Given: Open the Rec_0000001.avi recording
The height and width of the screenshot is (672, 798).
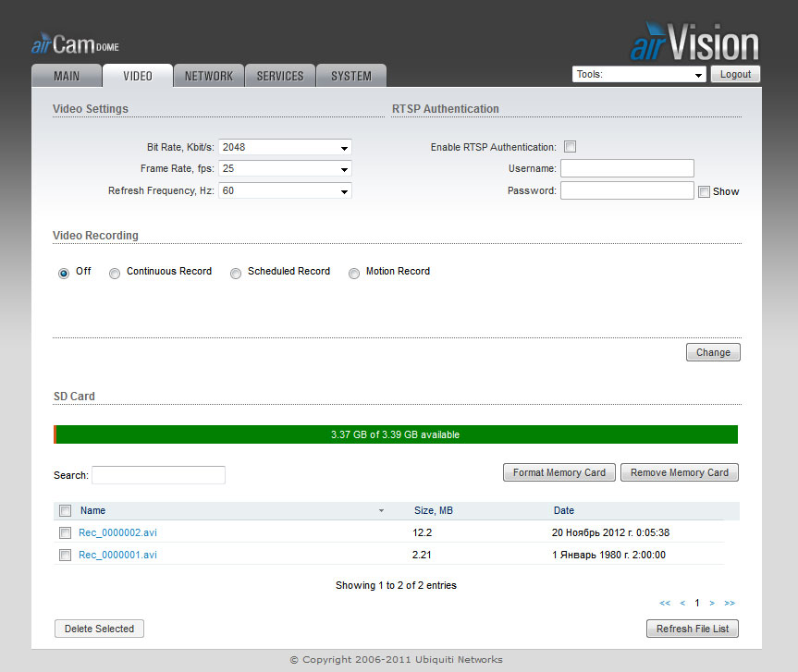Looking at the screenshot, I should click(117, 555).
